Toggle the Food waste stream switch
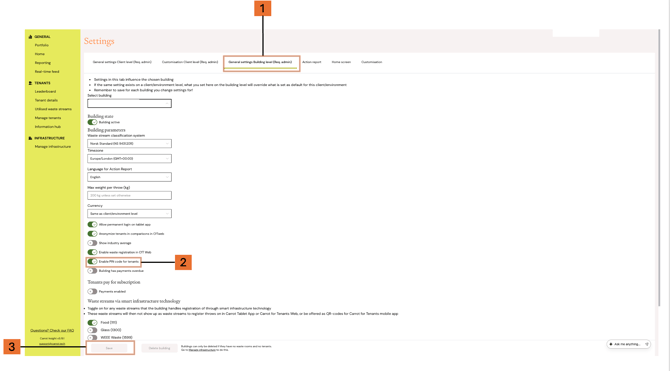The height and width of the screenshot is (371, 670). click(x=92, y=323)
